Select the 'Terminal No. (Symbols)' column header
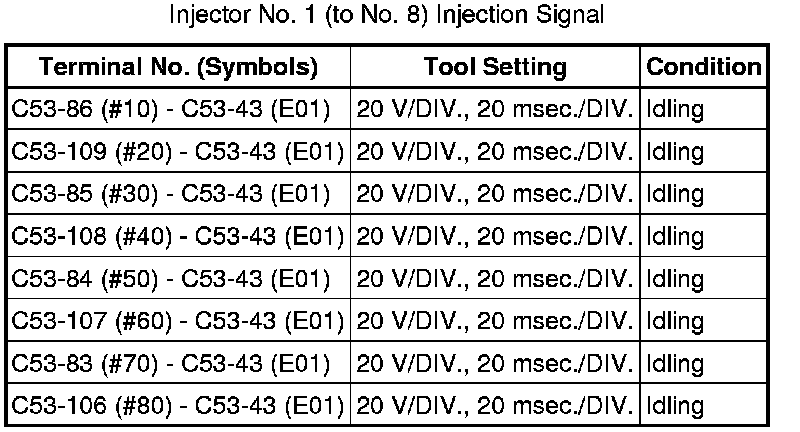This screenshot has width=800, height=432. click(179, 68)
